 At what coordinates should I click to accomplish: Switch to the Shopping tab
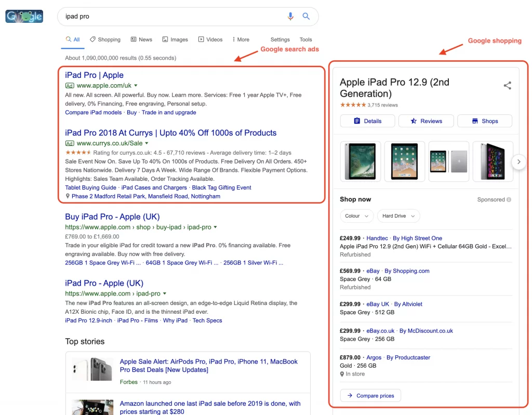coord(105,39)
